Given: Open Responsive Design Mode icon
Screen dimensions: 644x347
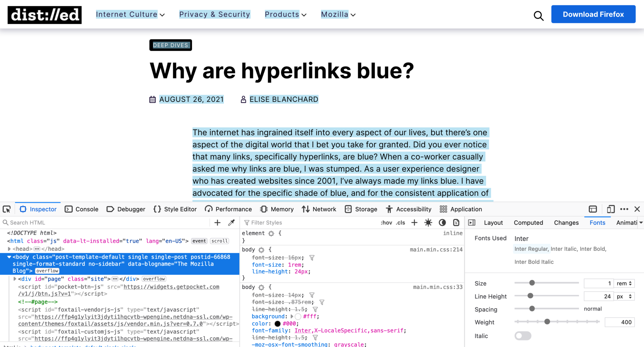Looking at the screenshot, I should coord(611,209).
